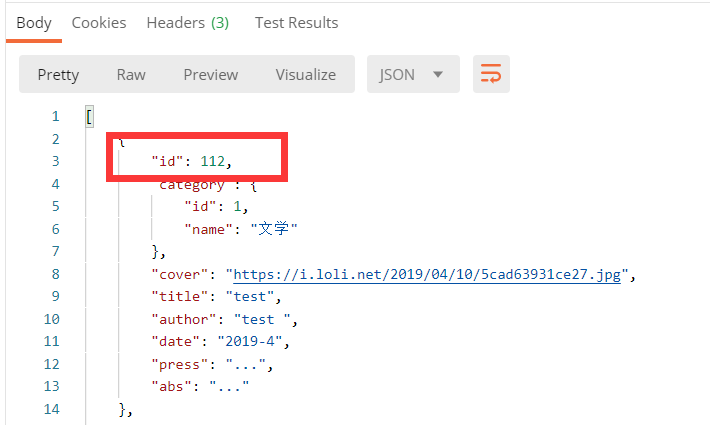Select the Raw view button
Image resolution: width=710 pixels, height=425 pixels.
point(131,75)
